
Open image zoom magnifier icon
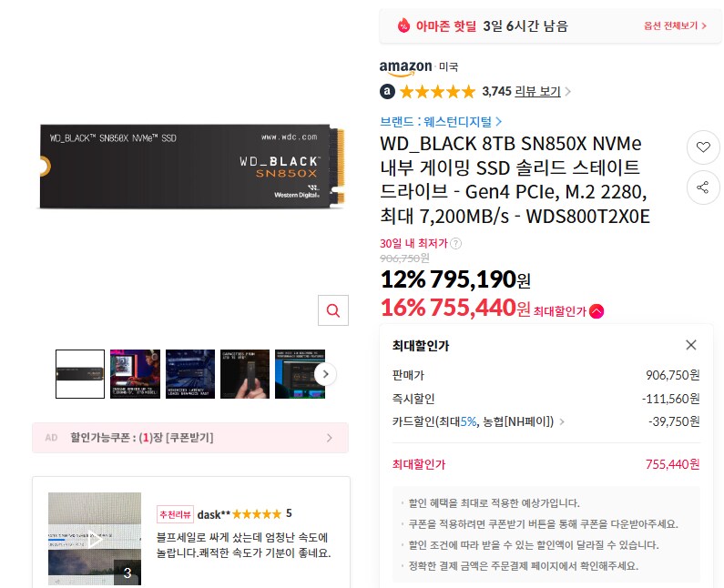(333, 310)
